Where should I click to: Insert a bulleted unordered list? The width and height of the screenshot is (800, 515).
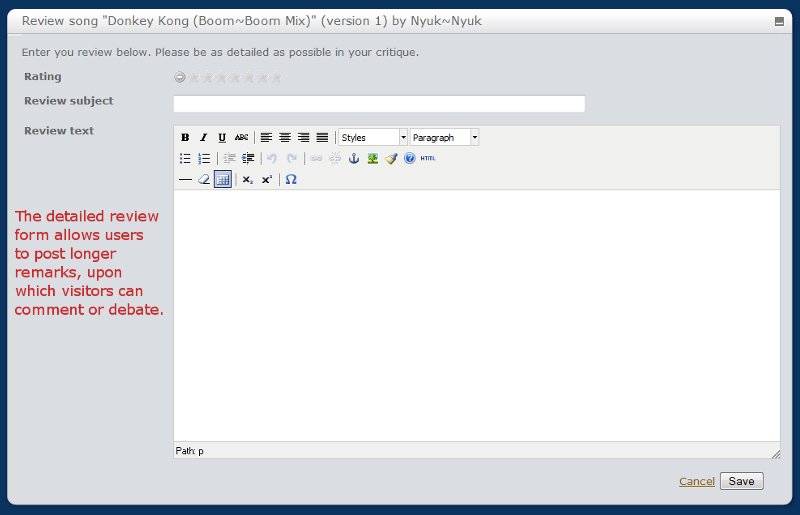[185, 158]
